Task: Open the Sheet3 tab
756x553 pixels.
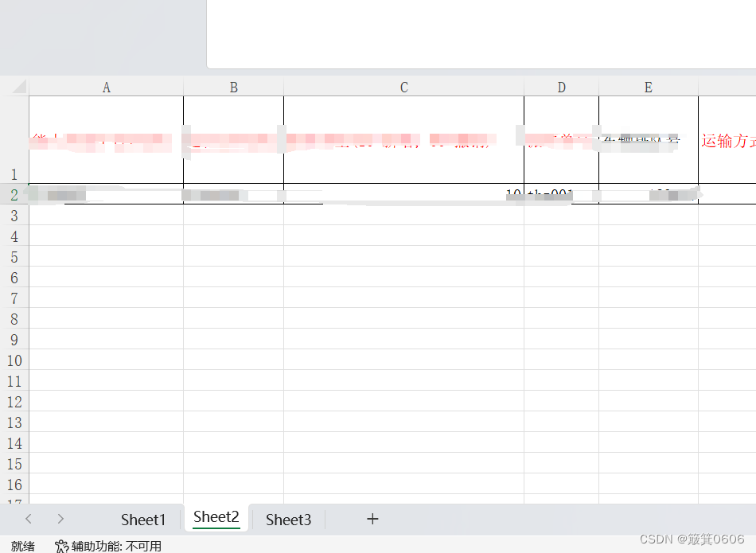Action: click(x=288, y=520)
